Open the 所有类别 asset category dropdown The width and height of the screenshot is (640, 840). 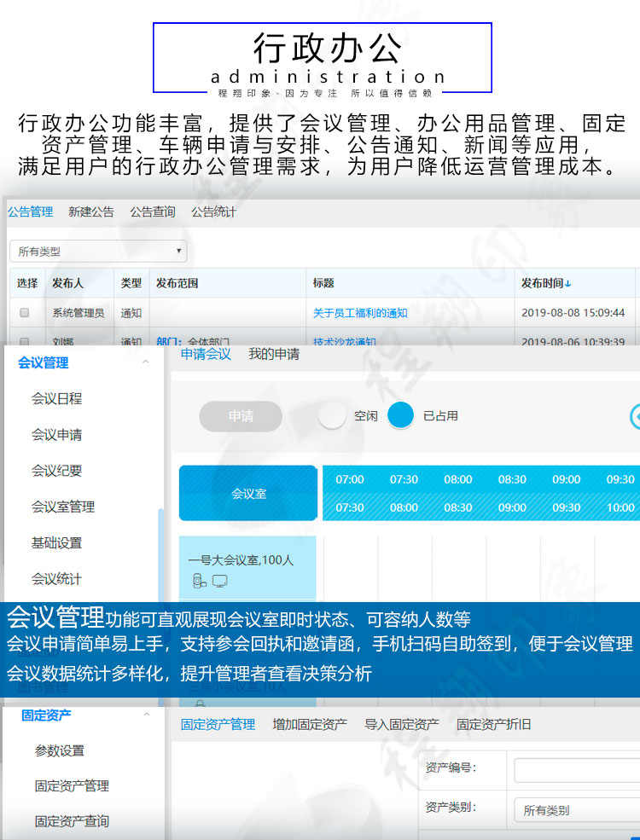pos(577,810)
